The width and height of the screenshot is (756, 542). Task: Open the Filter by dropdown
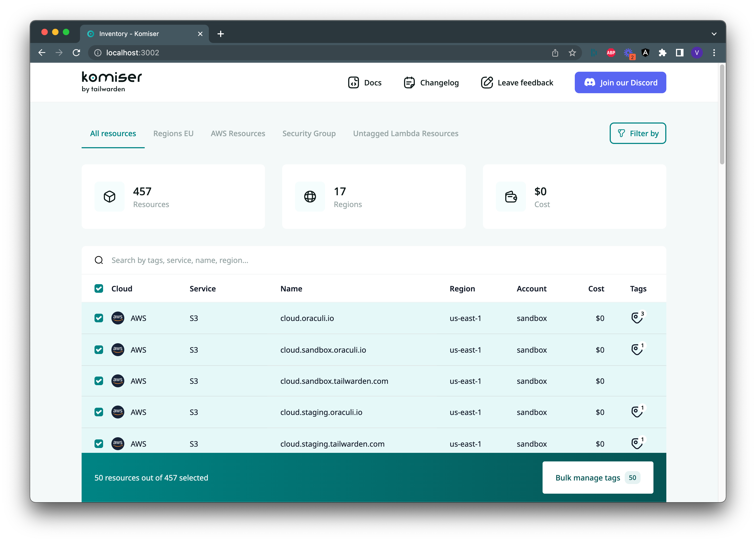[638, 133]
